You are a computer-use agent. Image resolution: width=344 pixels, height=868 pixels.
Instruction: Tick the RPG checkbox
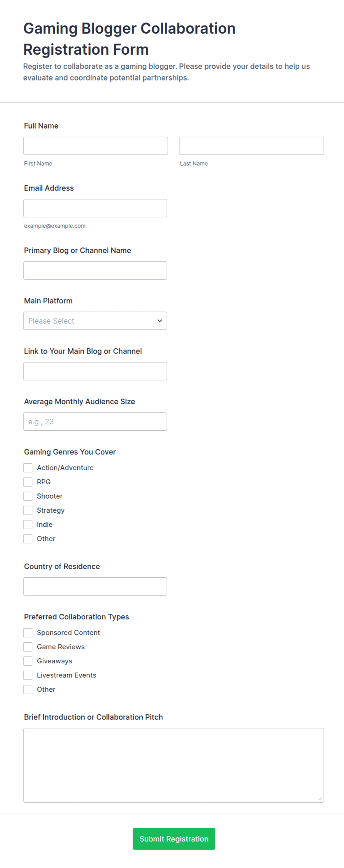coord(28,482)
